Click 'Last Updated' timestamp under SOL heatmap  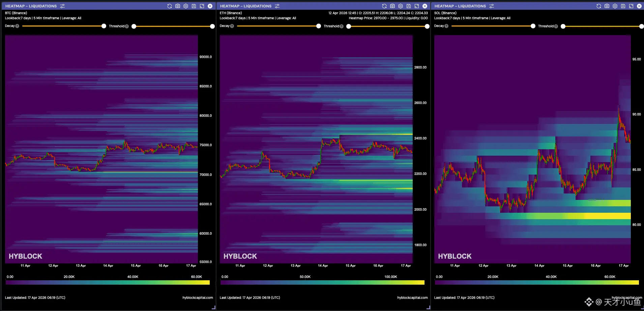464,297
